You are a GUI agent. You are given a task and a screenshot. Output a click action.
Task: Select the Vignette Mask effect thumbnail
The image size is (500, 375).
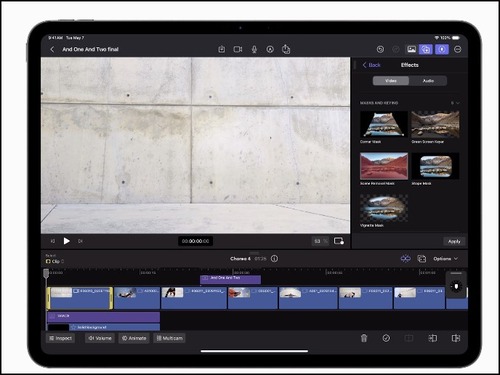click(x=384, y=208)
